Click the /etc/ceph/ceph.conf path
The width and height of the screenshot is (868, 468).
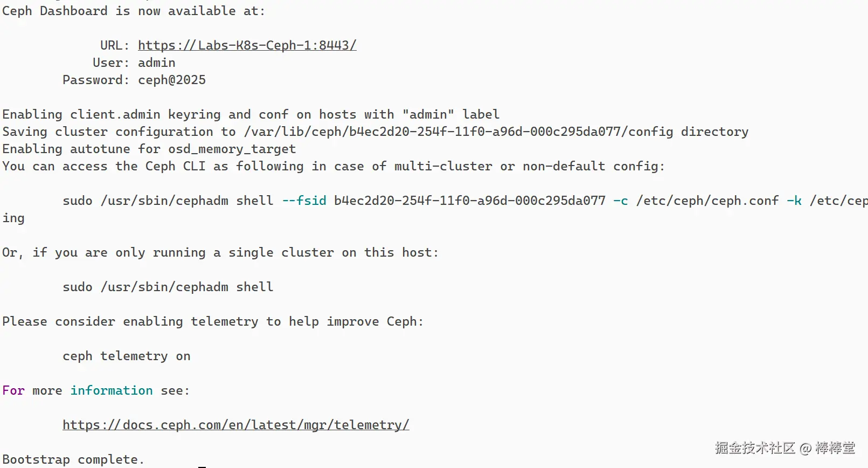[x=707, y=201]
